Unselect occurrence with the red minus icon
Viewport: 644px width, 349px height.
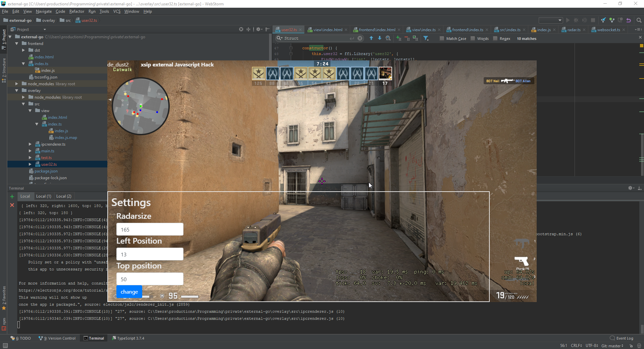[407, 38]
